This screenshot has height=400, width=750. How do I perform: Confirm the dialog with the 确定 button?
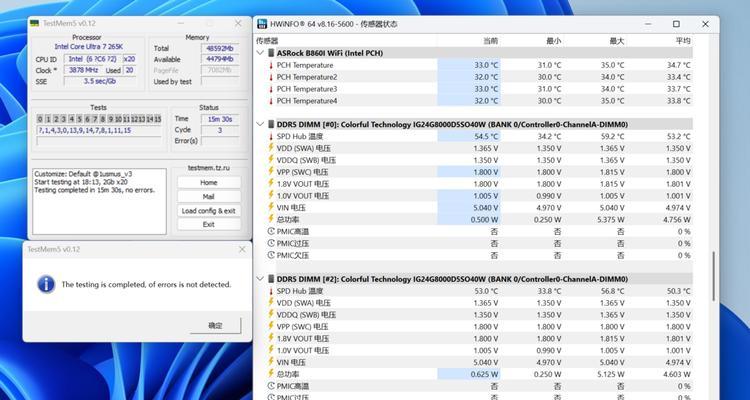(215, 326)
